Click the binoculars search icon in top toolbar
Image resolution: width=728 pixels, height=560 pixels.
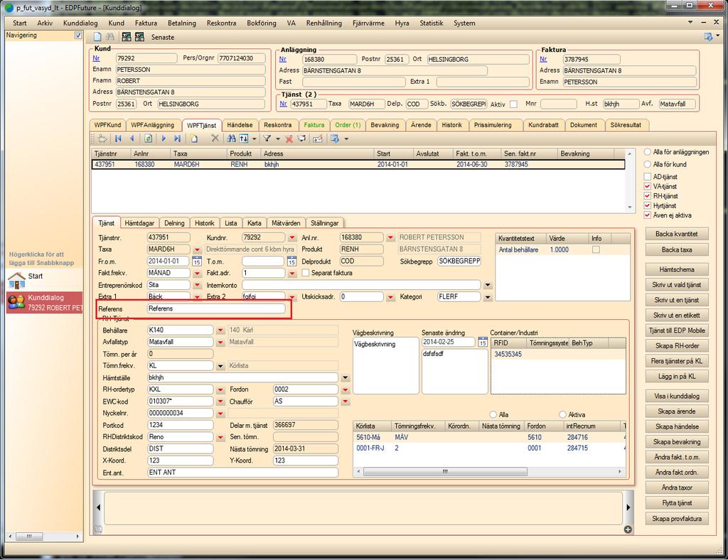(109, 37)
